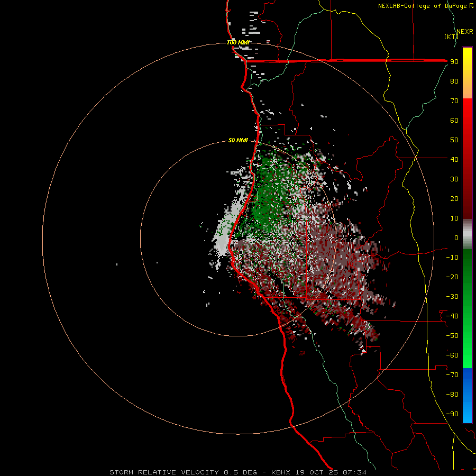476x476 pixels.
Task: Click the -10 value on the velocity scale
Action: [452, 258]
